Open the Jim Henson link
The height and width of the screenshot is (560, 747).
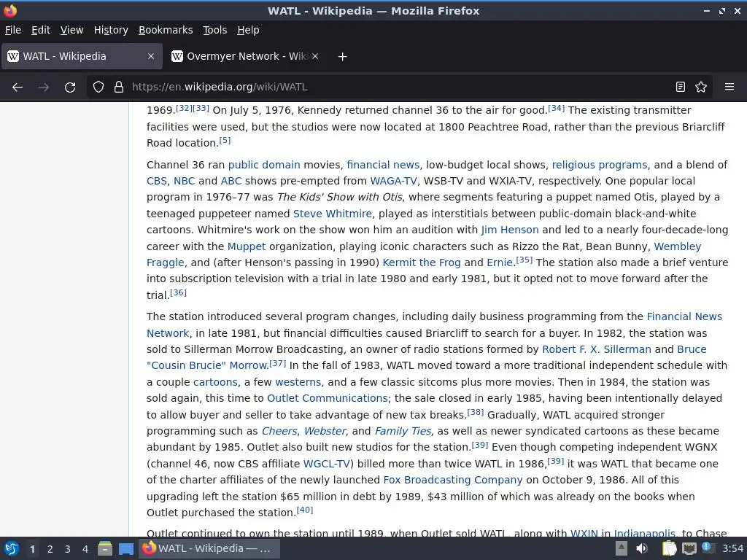pyautogui.click(x=510, y=230)
